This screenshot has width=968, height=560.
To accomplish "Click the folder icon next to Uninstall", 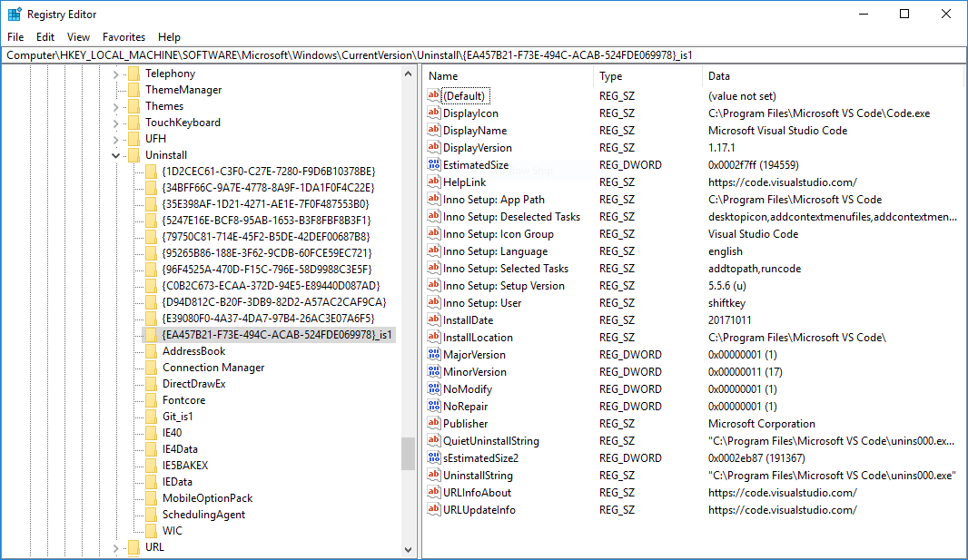I will coord(134,155).
